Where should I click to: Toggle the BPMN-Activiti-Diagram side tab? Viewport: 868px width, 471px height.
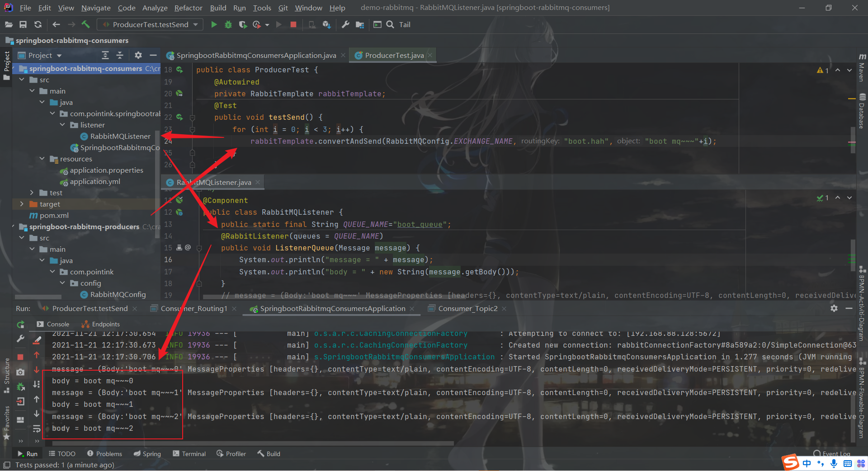[862, 304]
